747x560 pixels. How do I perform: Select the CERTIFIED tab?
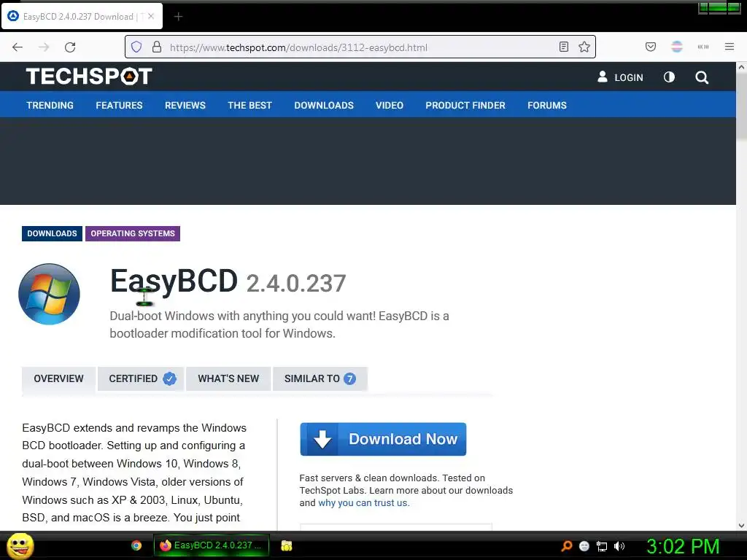[141, 378]
